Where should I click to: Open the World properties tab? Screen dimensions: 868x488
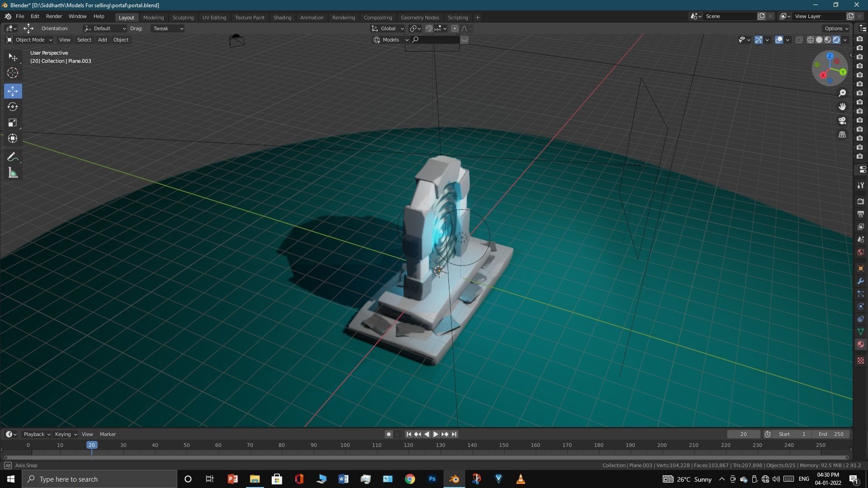[861, 252]
